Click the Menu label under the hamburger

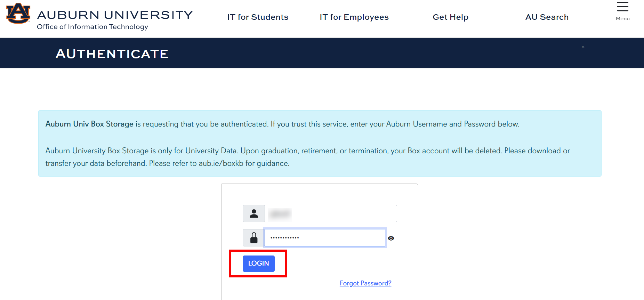click(622, 18)
